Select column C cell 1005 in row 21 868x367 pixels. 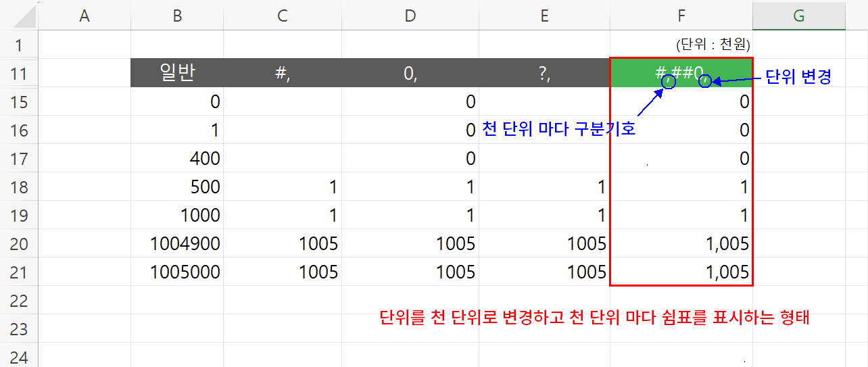coord(283,272)
